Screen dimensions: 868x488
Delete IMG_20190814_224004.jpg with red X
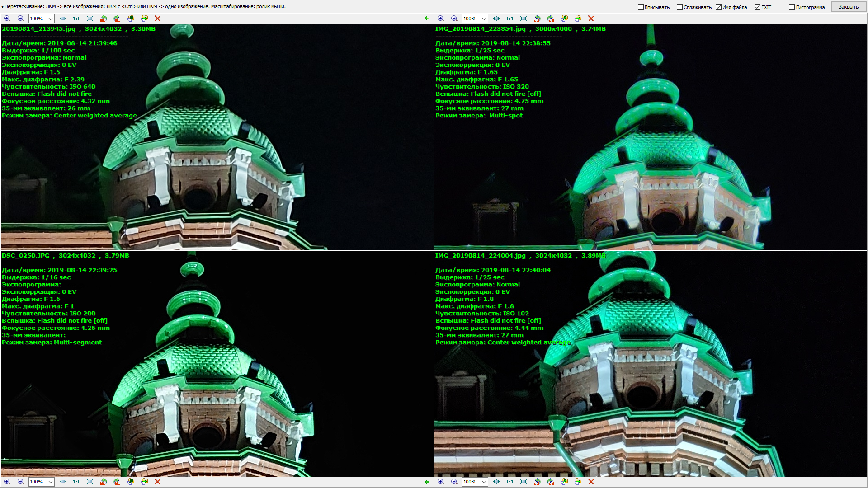click(591, 482)
